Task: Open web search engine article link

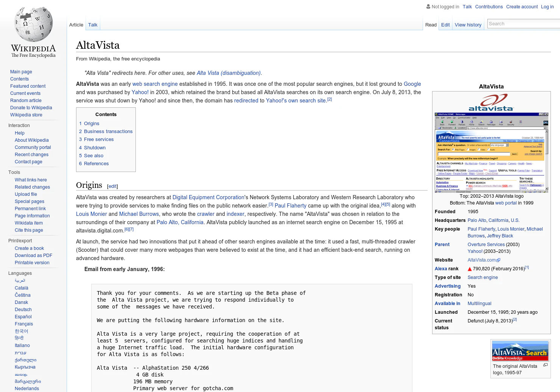Action: pos(155,84)
